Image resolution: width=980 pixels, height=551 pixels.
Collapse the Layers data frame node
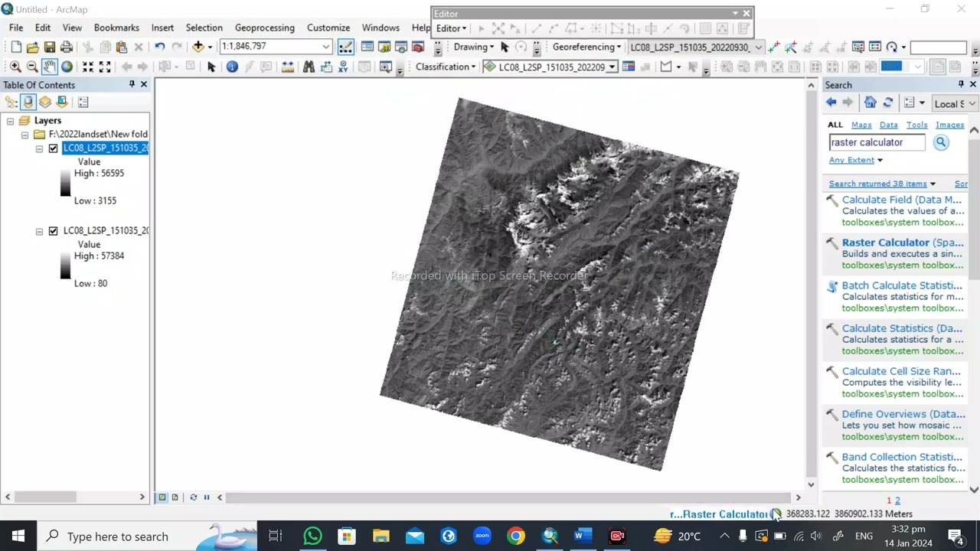(x=10, y=121)
